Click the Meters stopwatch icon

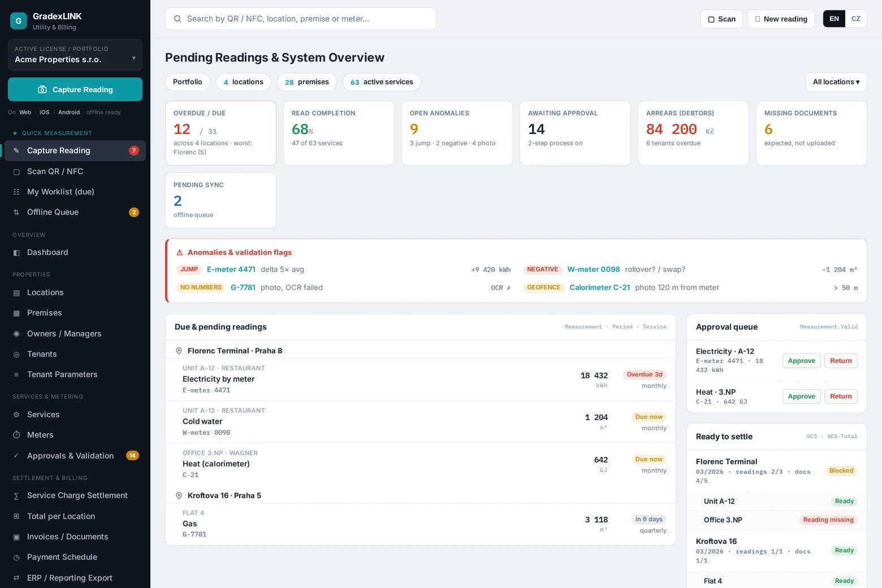(16, 435)
